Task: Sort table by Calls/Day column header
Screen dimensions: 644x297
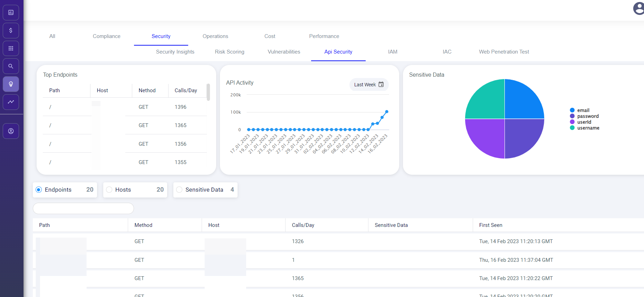Action: coord(303,225)
